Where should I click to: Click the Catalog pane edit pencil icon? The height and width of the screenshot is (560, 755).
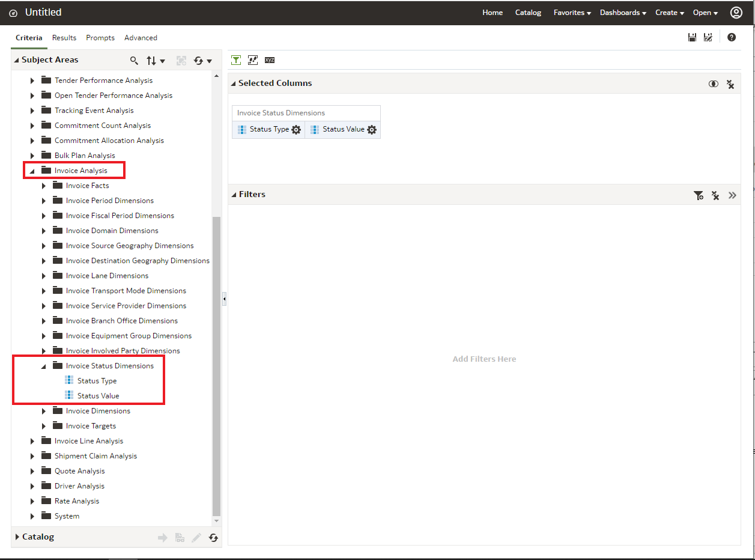(196, 538)
